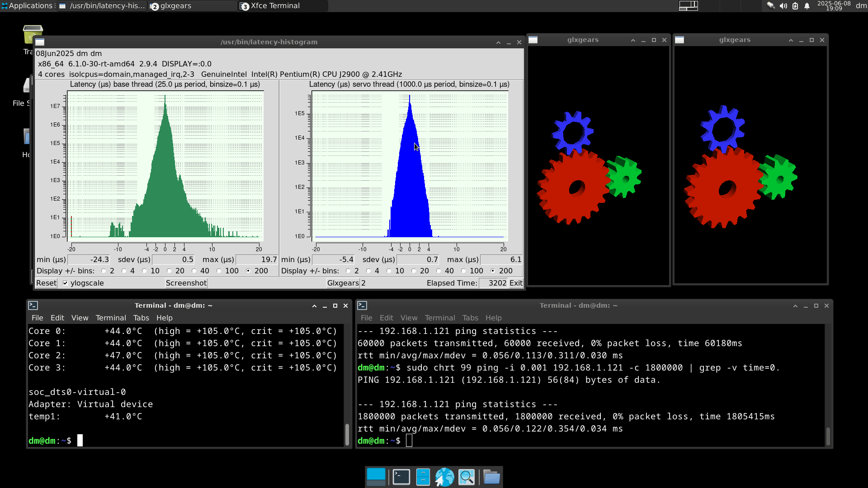Open Terminal menu in left terminal
The width and height of the screenshot is (868, 488).
click(111, 318)
